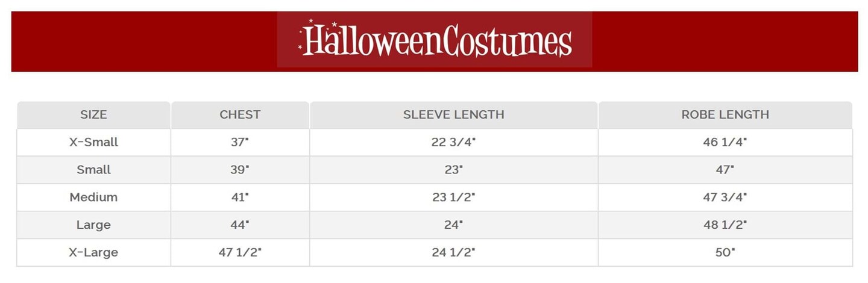Select the Large size row label
The width and height of the screenshot is (868, 283).
(x=93, y=225)
